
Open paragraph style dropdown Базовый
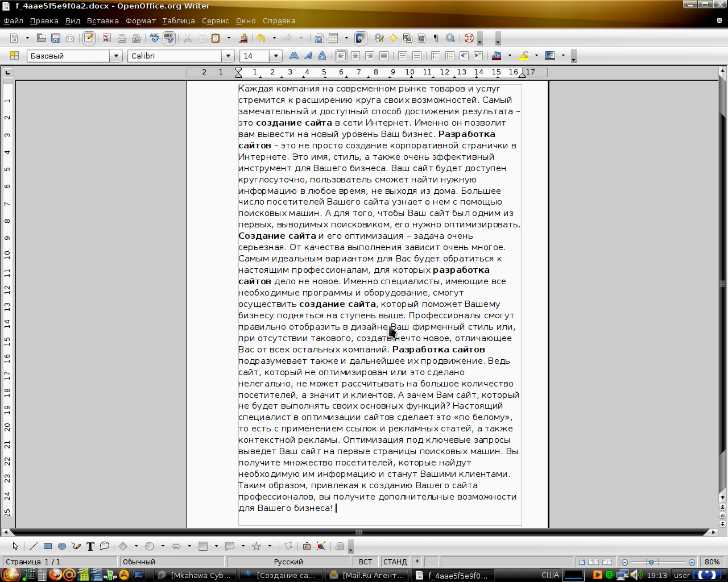116,56
